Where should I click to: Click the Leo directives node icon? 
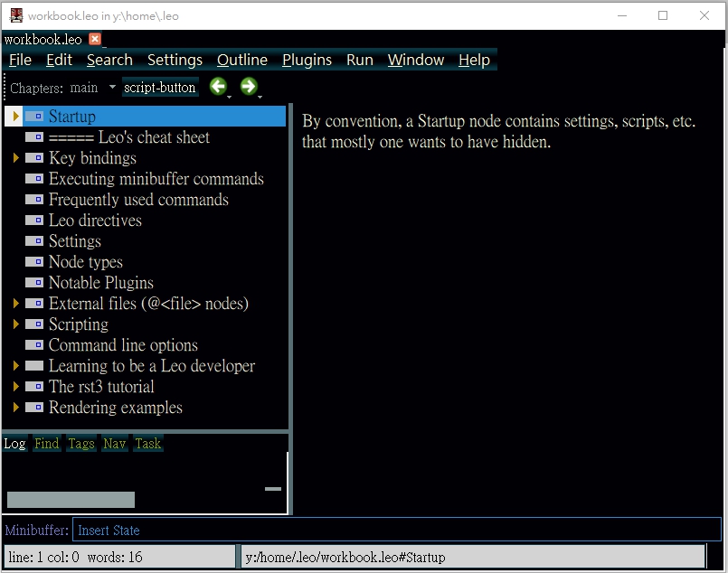(x=33, y=220)
